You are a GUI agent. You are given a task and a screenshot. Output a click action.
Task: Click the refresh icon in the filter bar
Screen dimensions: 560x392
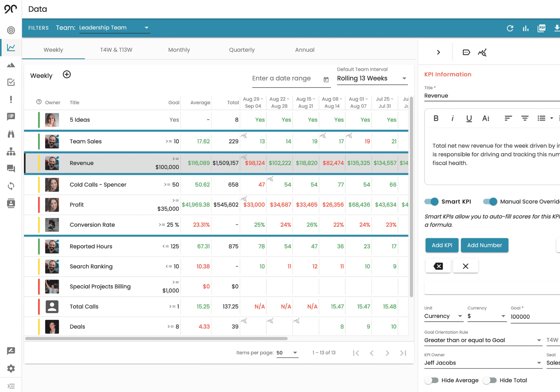click(510, 28)
